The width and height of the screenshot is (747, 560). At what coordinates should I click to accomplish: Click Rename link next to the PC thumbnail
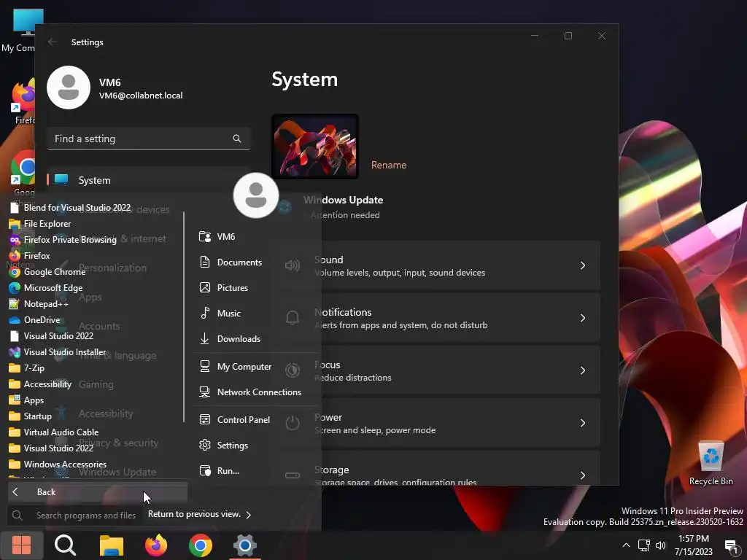click(x=389, y=166)
